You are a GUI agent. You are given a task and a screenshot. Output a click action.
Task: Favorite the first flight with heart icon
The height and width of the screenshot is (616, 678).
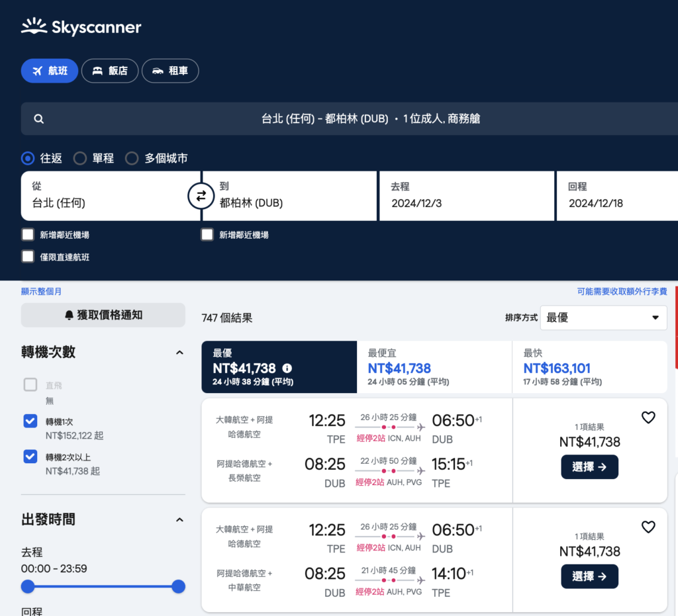click(x=648, y=418)
